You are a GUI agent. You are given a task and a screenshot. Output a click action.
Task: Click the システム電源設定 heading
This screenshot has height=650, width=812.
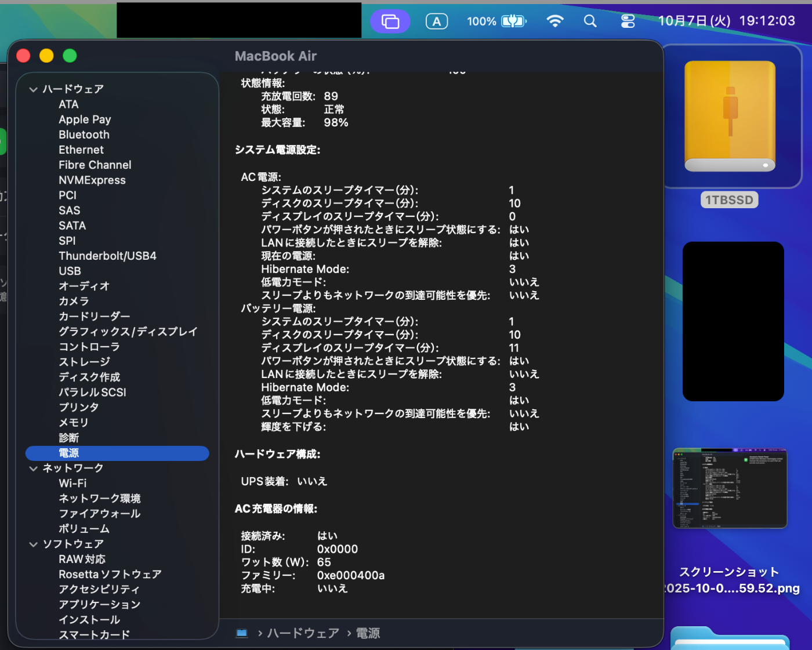coord(277,150)
